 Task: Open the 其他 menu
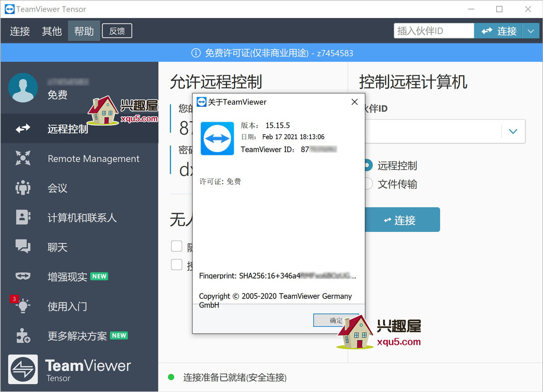(x=52, y=31)
